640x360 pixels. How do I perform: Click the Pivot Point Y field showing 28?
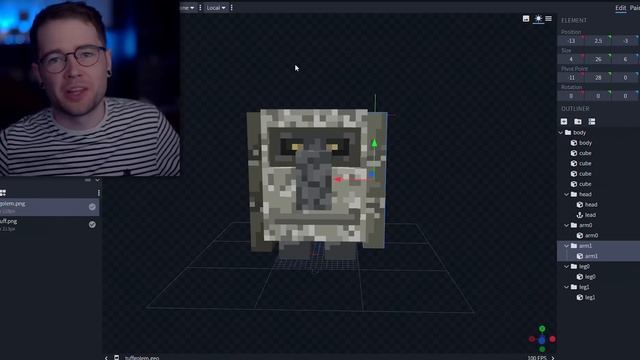tap(598, 78)
